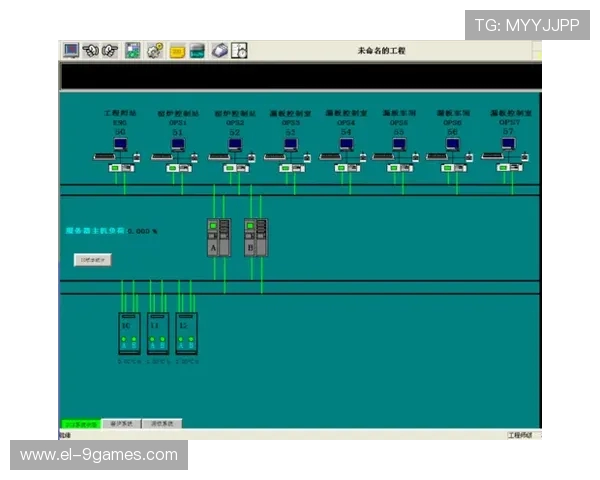
Task: Switch to the middle bottom tab
Action: coord(122,424)
